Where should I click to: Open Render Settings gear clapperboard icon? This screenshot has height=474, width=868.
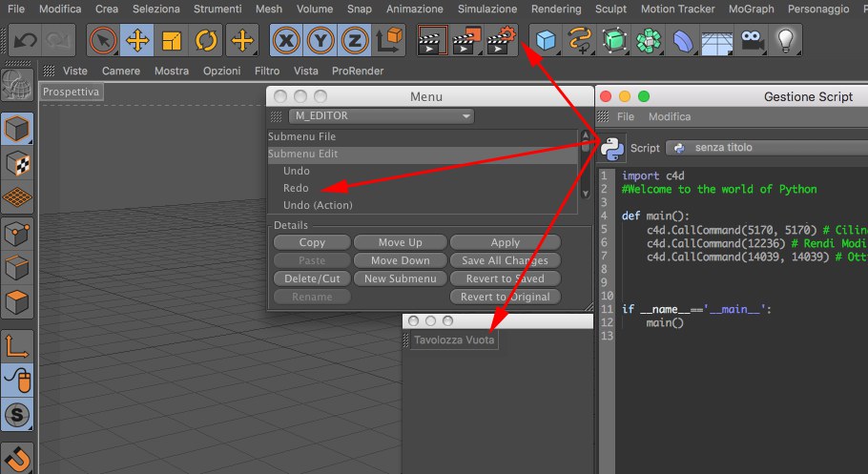(501, 40)
